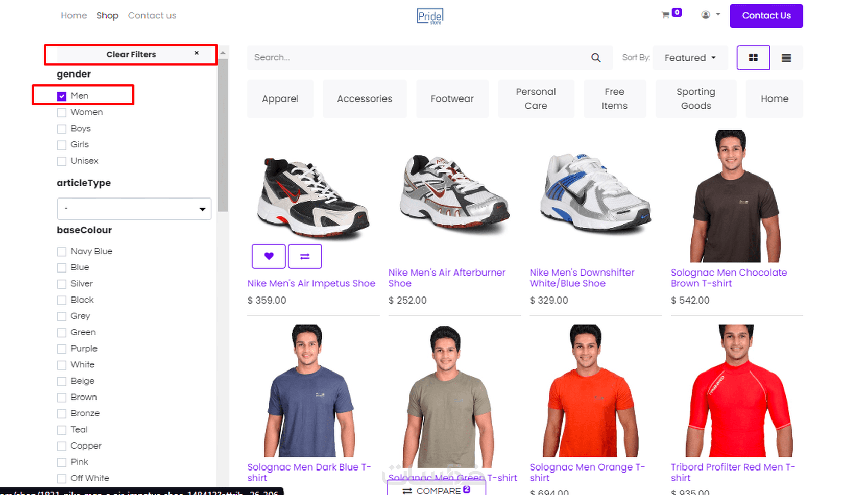868x495 pixels.
Task: Click the x on Clear Filters
Action: pos(197,53)
